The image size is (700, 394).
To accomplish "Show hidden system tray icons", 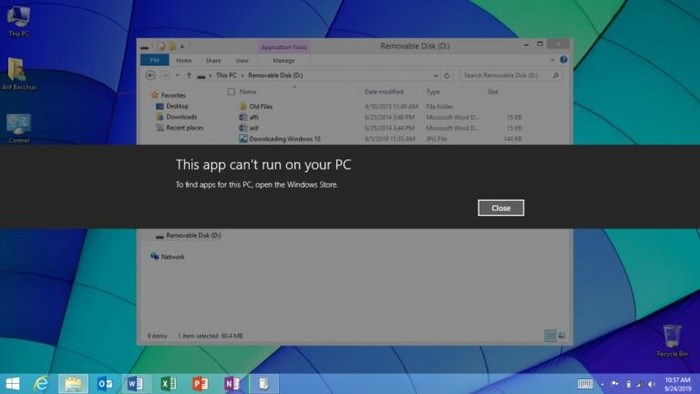I will point(602,384).
